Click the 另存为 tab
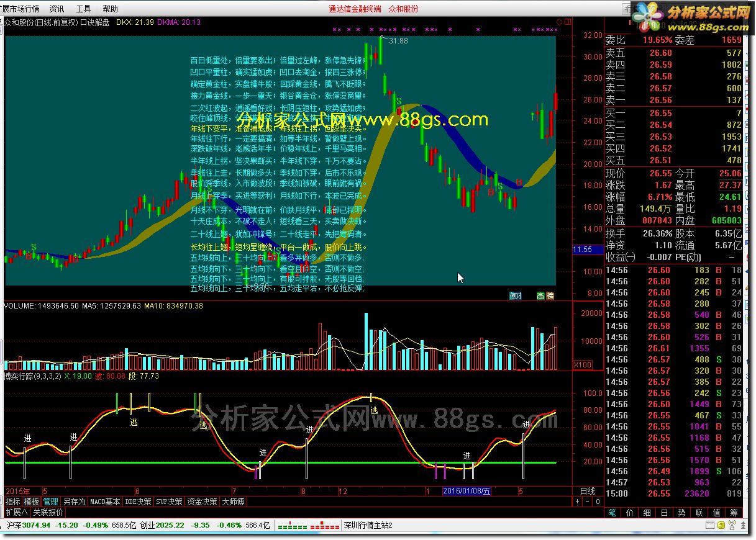The height and width of the screenshot is (540, 756). pos(74,502)
